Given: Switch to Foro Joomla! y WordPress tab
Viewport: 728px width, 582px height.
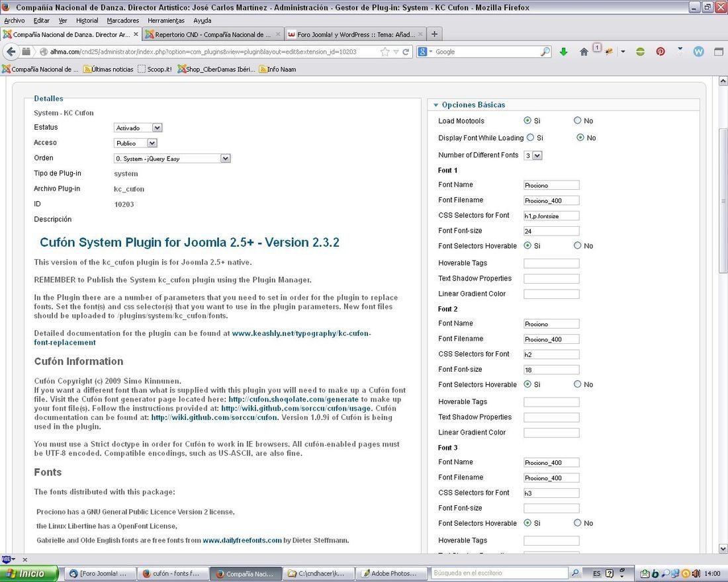Looking at the screenshot, I should coord(355,34).
